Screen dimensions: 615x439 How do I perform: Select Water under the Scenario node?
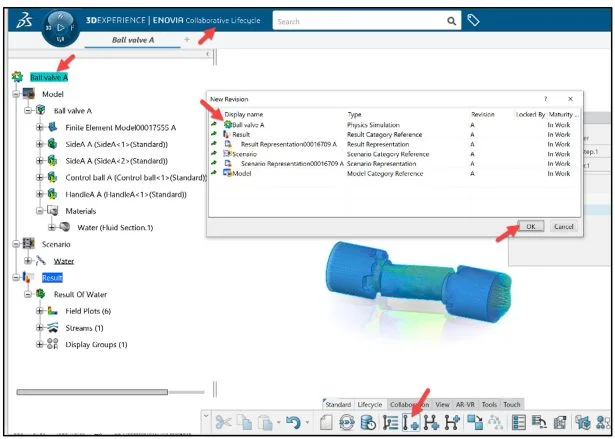[64, 260]
